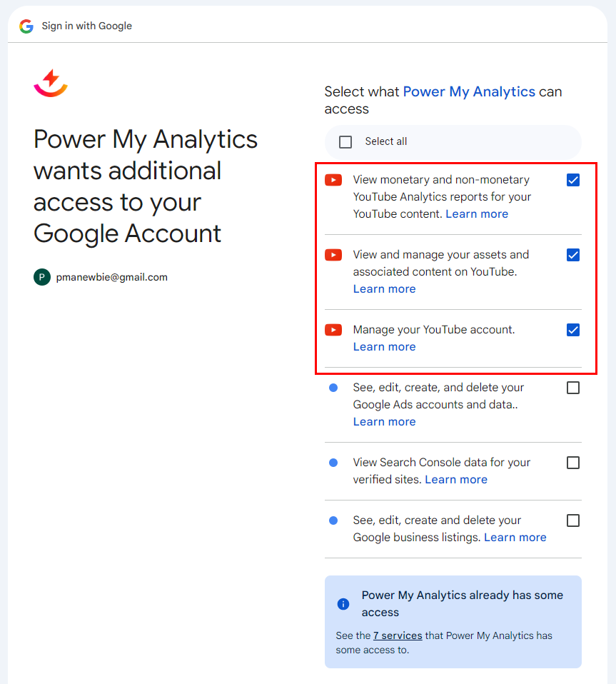This screenshot has width=616, height=684.
Task: Click YouTube icon beside Analytics reports permission
Action: click(x=333, y=180)
